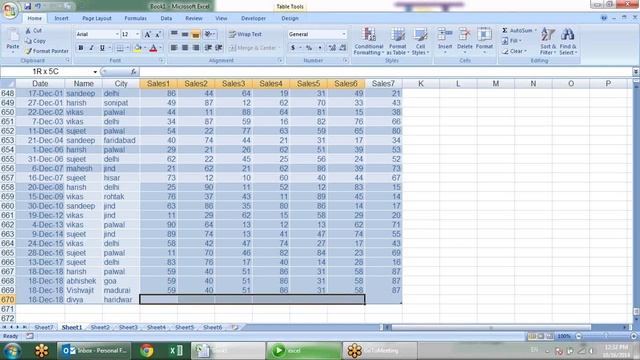This screenshot has height=360, width=640.
Task: Copy the selected cells
Action: [35, 41]
